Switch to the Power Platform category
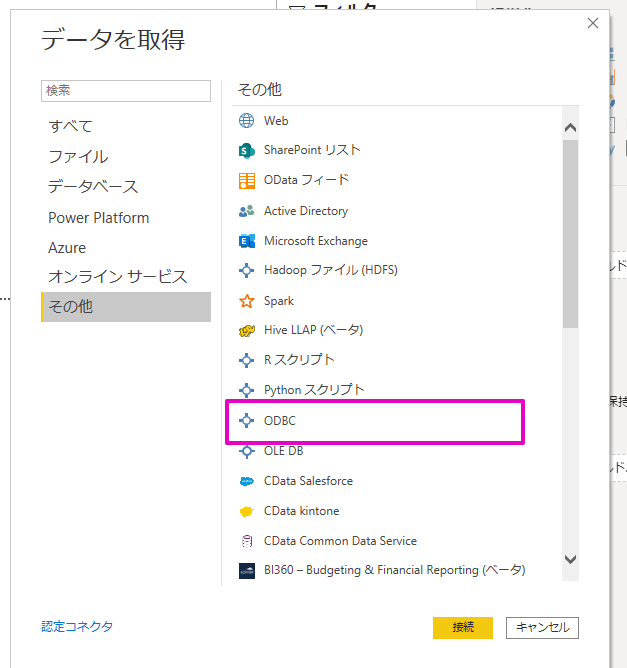 coord(99,218)
